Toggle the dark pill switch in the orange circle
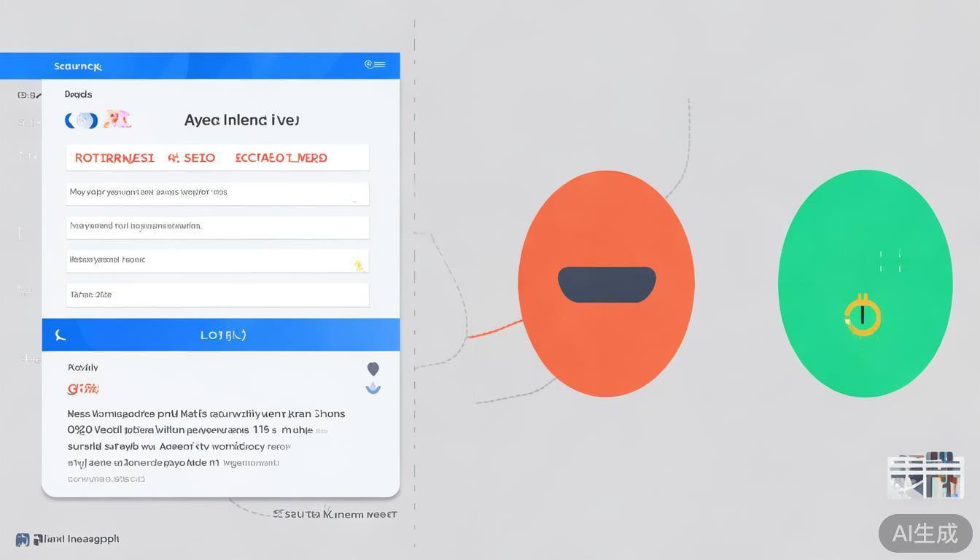 [607, 284]
